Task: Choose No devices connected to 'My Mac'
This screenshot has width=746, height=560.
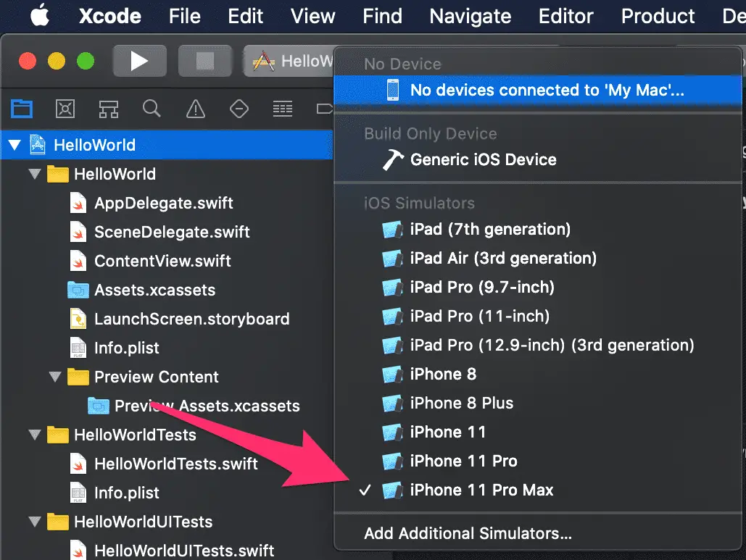Action: pos(538,90)
